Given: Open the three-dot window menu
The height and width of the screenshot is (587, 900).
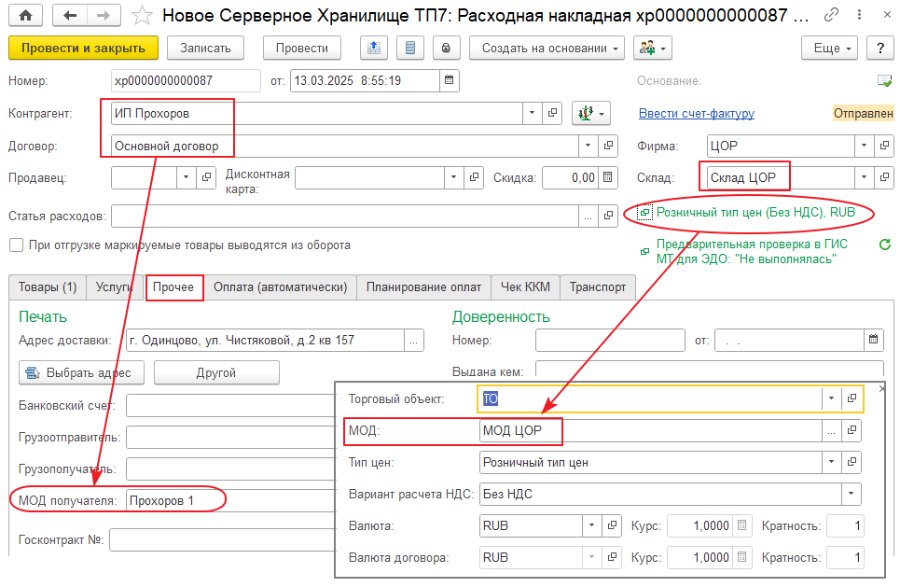Looking at the screenshot, I should pyautogui.click(x=859, y=15).
